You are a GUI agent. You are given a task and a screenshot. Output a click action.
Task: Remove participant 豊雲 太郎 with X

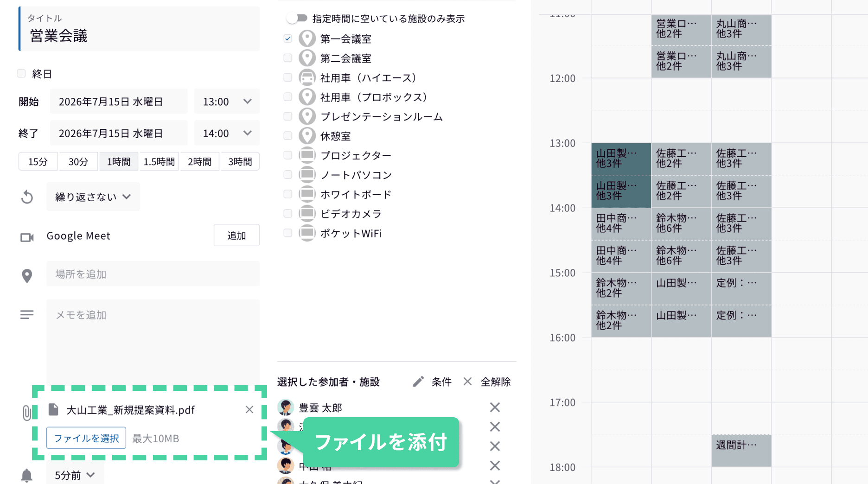click(x=495, y=408)
